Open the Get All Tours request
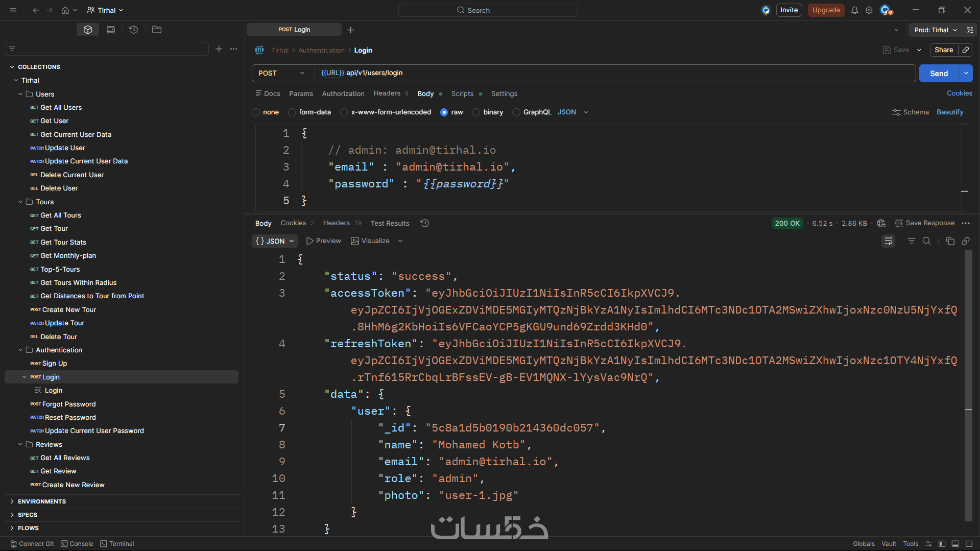 point(60,215)
